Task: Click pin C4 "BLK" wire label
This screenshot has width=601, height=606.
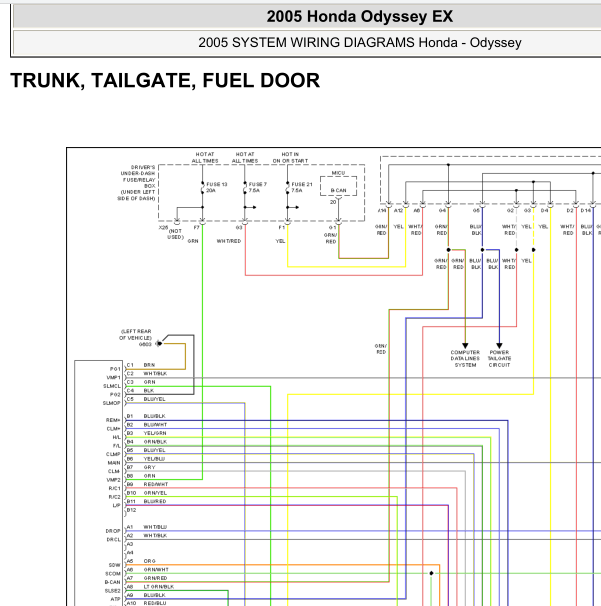Action: [x=149, y=390]
